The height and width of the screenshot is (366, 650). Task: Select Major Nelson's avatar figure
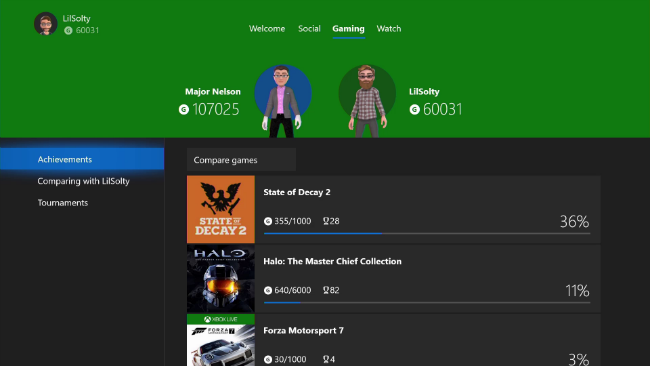(282, 101)
